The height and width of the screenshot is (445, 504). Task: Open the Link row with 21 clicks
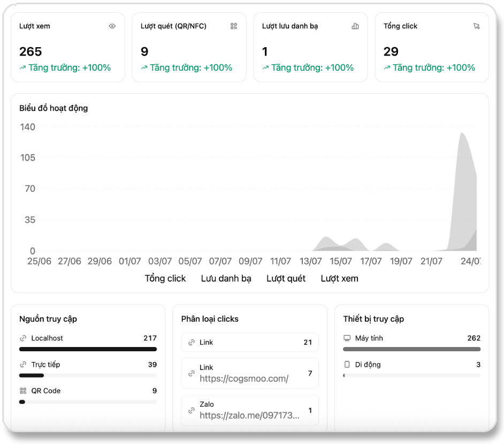250,342
